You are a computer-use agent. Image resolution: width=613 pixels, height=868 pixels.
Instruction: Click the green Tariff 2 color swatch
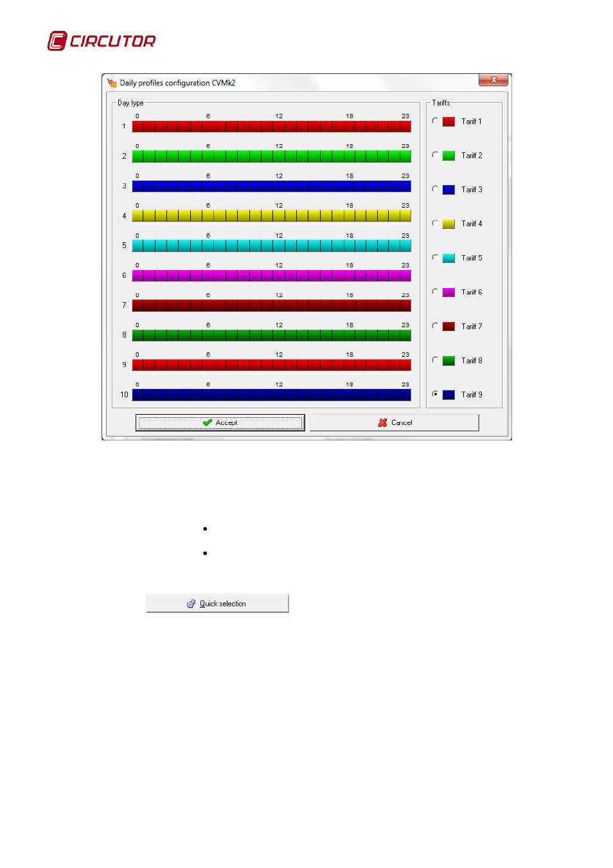click(x=449, y=156)
